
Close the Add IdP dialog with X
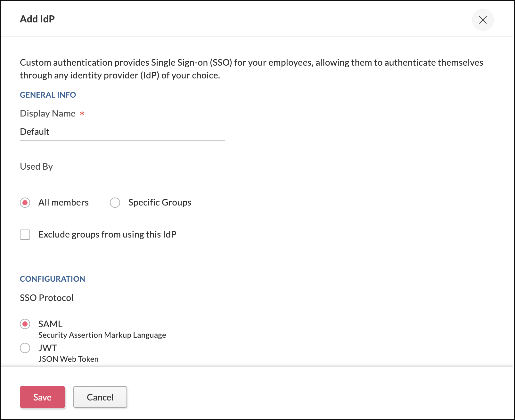pyautogui.click(x=483, y=20)
